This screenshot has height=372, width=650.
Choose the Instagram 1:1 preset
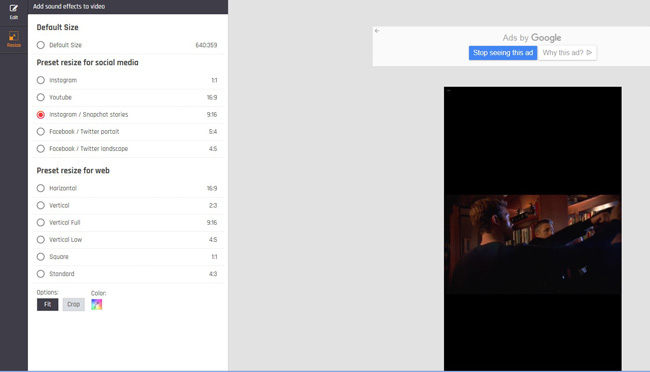click(41, 80)
